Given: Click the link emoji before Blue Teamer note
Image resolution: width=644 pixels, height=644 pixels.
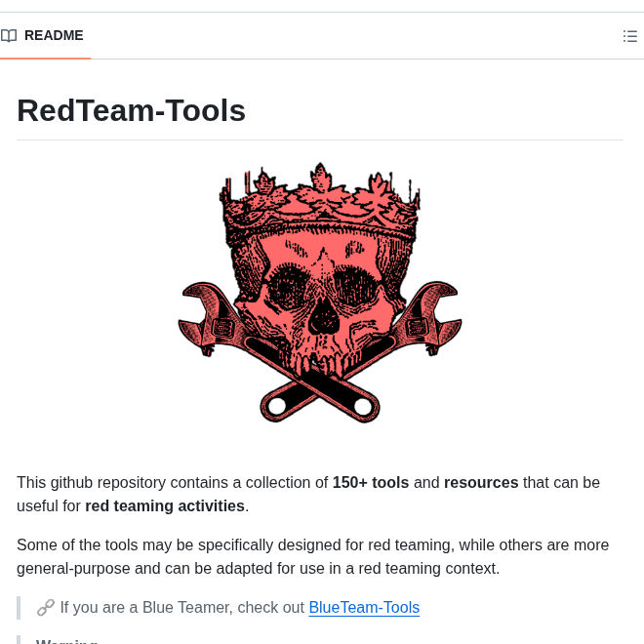Looking at the screenshot, I should [46, 608].
